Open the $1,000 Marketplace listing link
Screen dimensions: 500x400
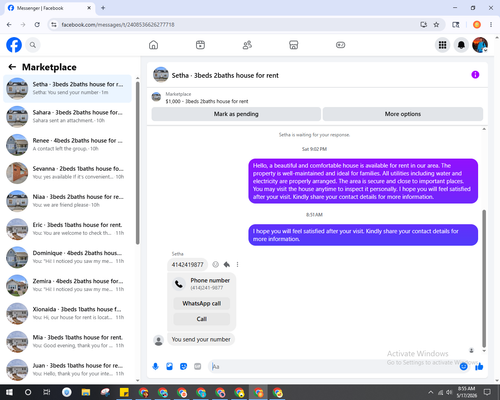point(207,101)
